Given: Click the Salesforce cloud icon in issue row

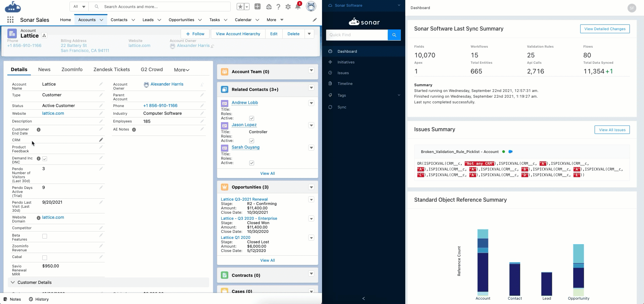Looking at the screenshot, I should pyautogui.click(x=510, y=152).
